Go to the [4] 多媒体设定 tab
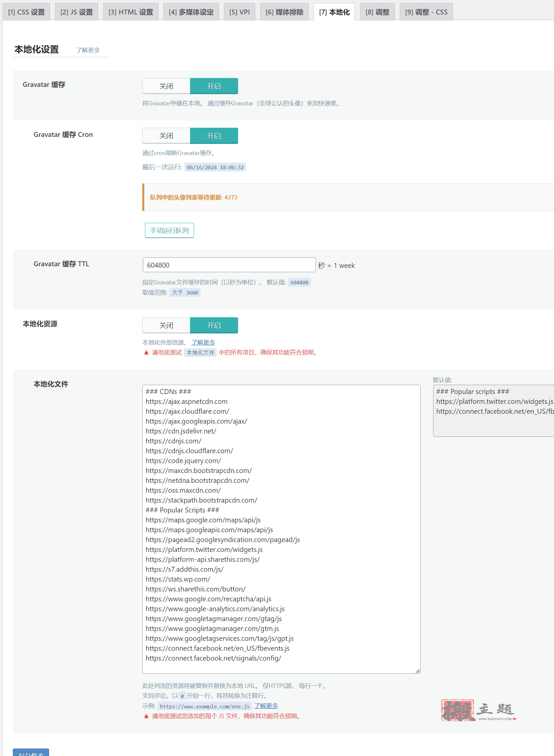The width and height of the screenshot is (554, 756). pos(191,12)
